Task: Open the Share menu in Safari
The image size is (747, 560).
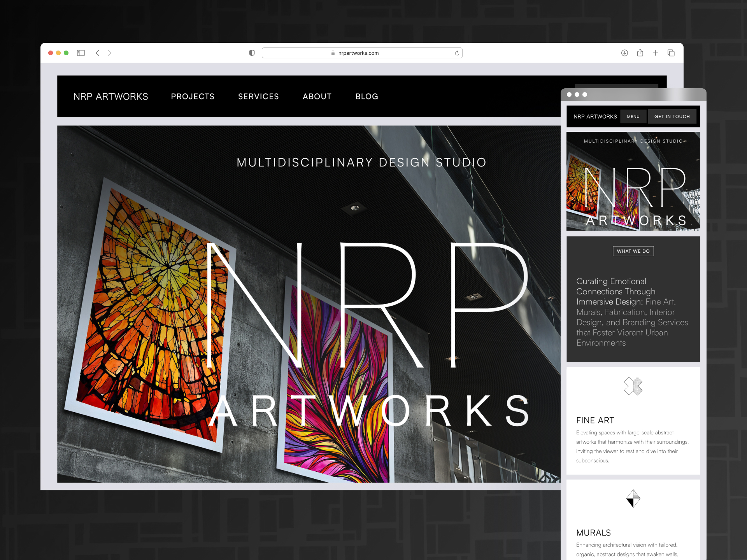Action: tap(640, 52)
